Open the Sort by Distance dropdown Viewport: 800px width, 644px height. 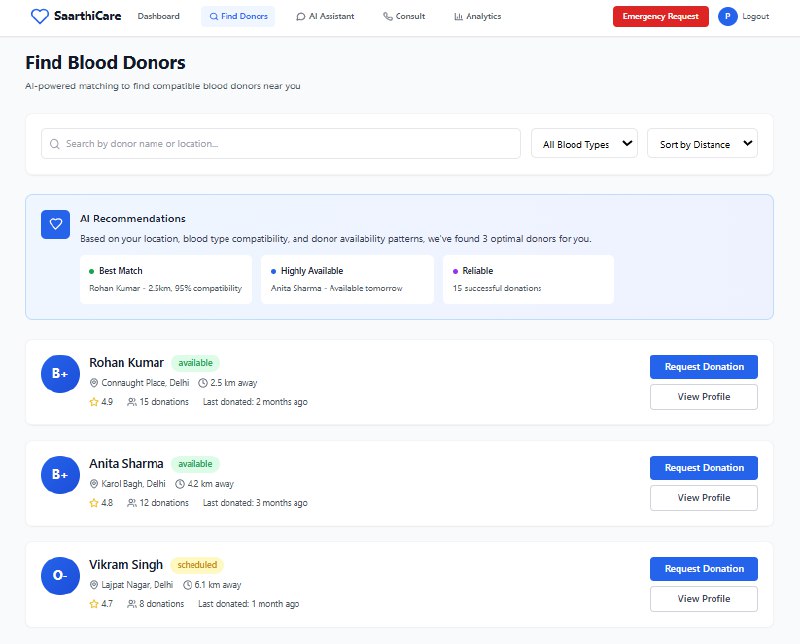(702, 143)
